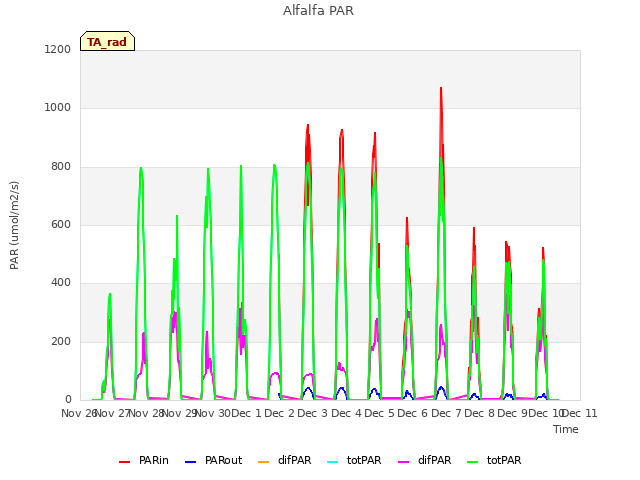This screenshot has width=640, height=480.
Task: Click the Dec 4 x-axis label
Action: 346,413
